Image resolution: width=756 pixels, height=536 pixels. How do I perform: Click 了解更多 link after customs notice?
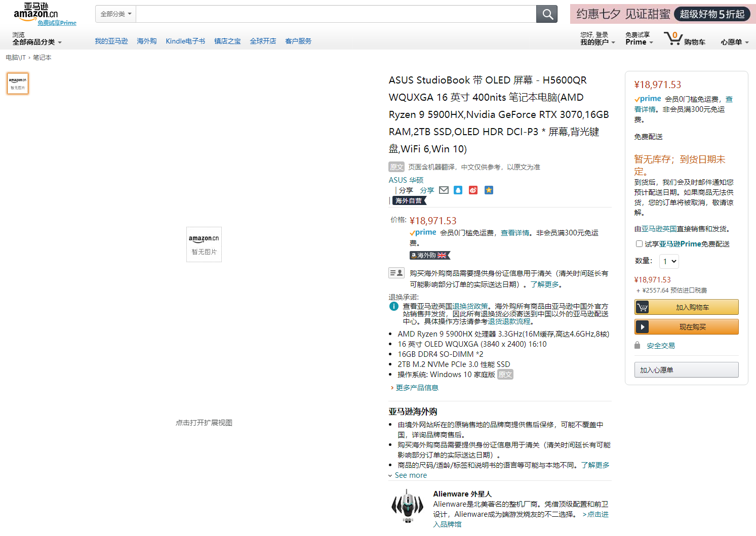click(545, 284)
